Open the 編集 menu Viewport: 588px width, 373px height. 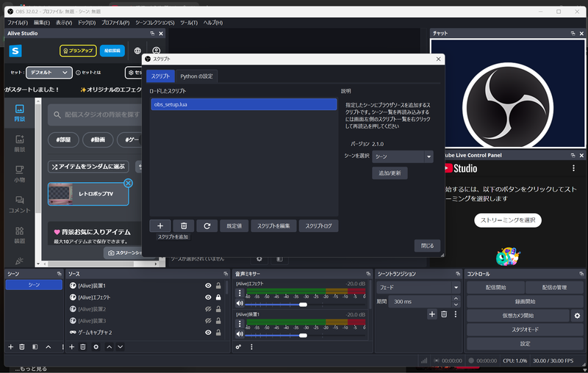click(x=42, y=23)
